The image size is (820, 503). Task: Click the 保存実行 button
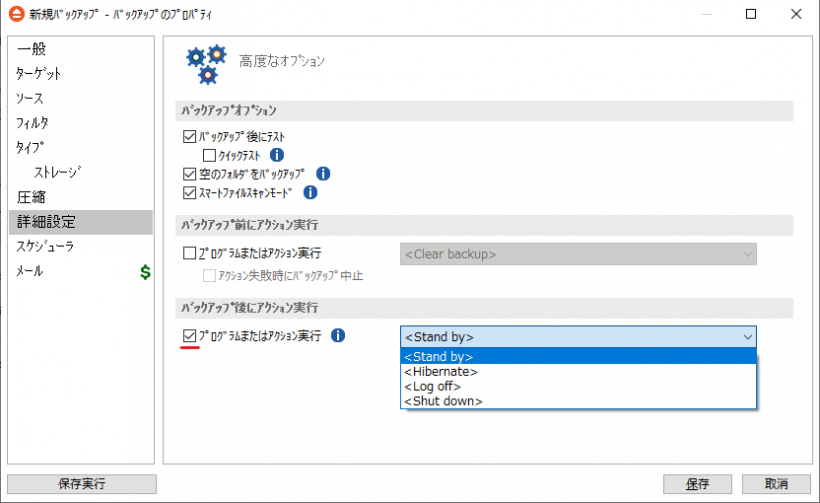[82, 484]
